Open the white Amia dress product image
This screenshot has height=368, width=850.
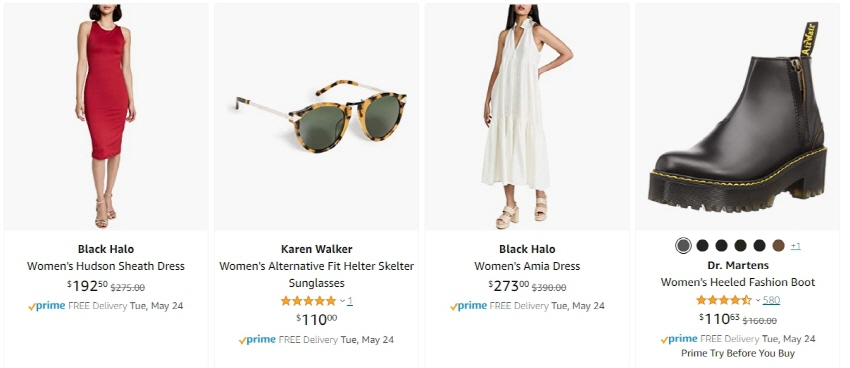(527, 117)
